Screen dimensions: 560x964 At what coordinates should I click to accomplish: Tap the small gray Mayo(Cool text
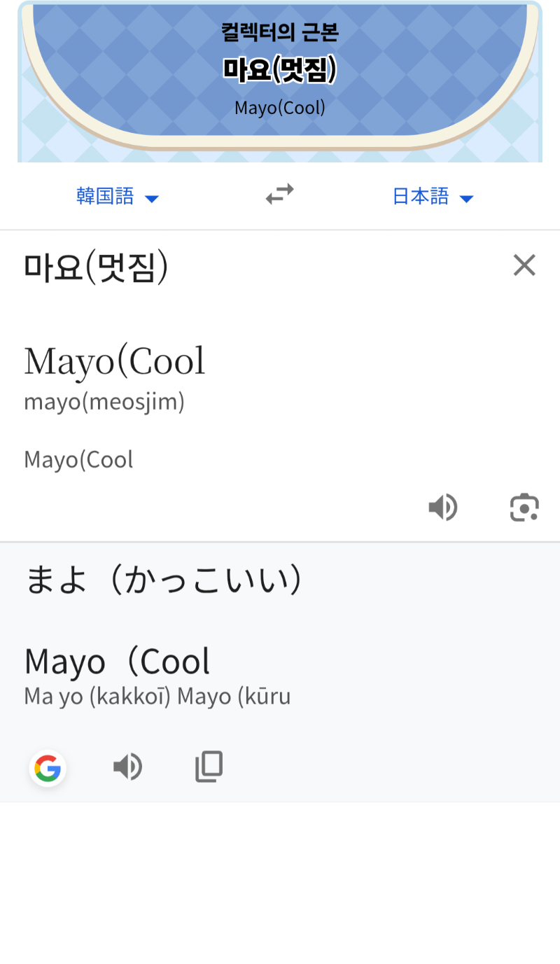coord(78,459)
